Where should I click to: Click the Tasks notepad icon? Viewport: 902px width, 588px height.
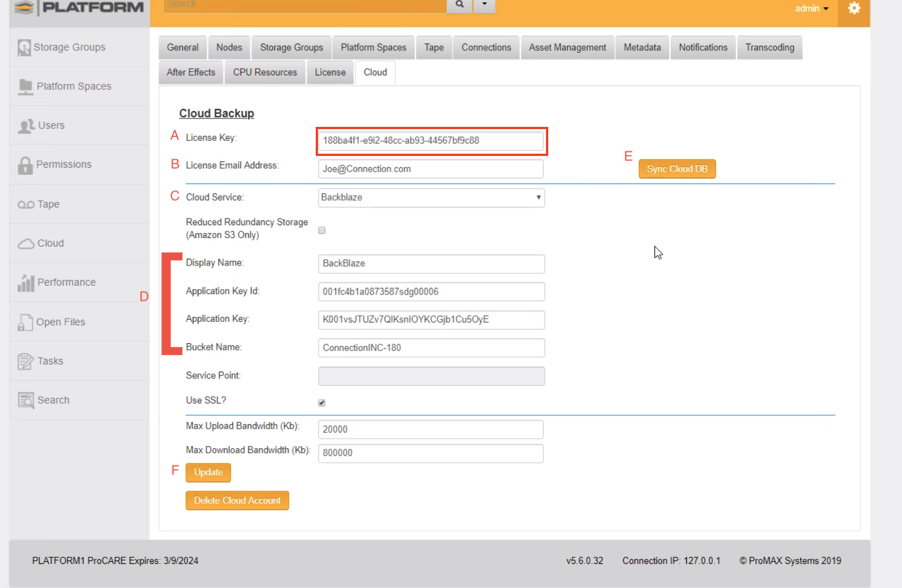(x=26, y=362)
